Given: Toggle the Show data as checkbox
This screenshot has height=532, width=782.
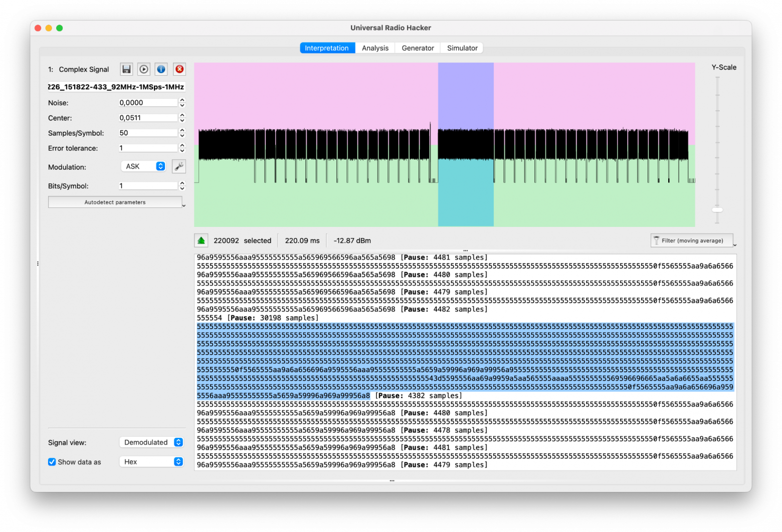Looking at the screenshot, I should tap(52, 462).
